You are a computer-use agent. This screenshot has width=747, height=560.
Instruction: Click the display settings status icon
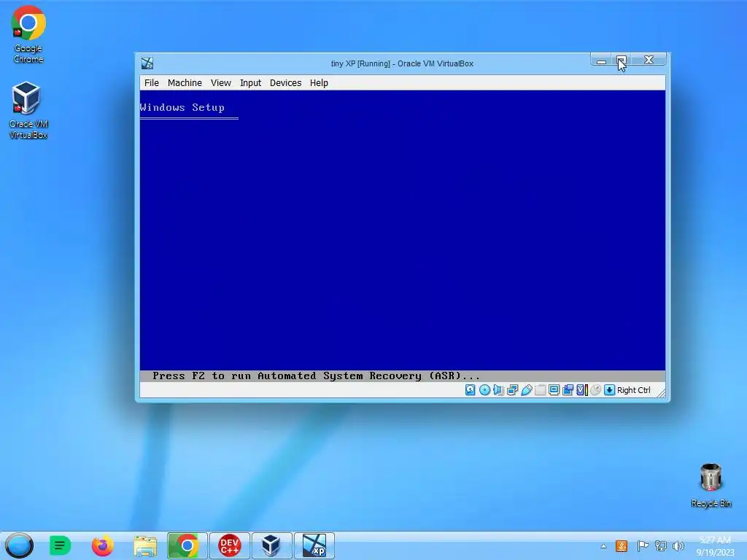(x=554, y=390)
